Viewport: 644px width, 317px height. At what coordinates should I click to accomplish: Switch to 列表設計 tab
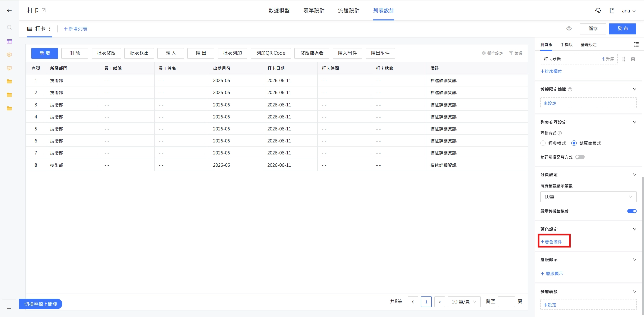pyautogui.click(x=384, y=10)
